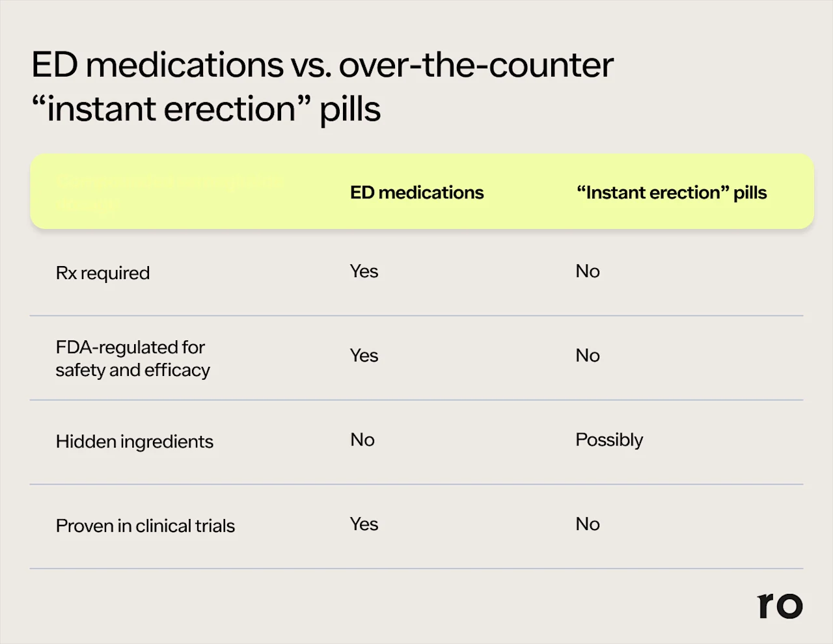Click No in Hidden ingredients row
This screenshot has height=644, width=833.
[362, 440]
